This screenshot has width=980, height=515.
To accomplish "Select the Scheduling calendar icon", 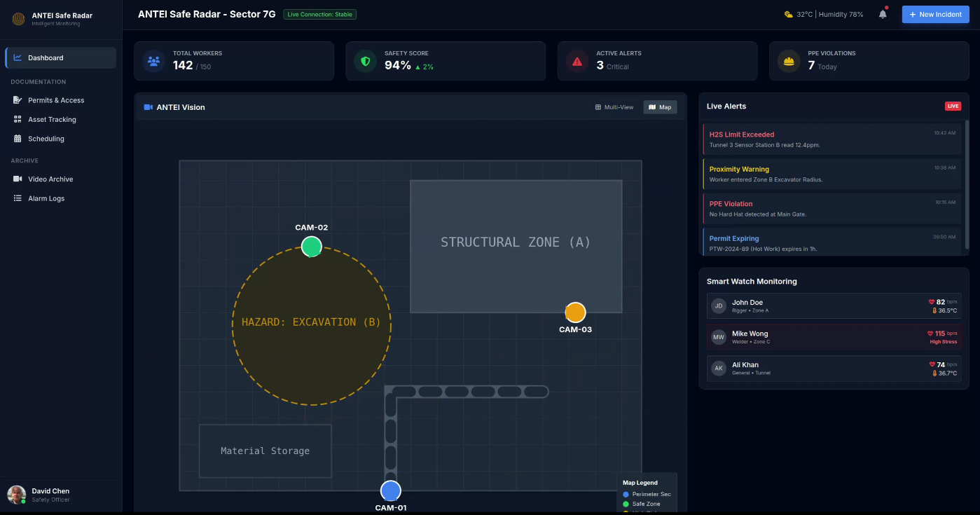I will pyautogui.click(x=18, y=139).
